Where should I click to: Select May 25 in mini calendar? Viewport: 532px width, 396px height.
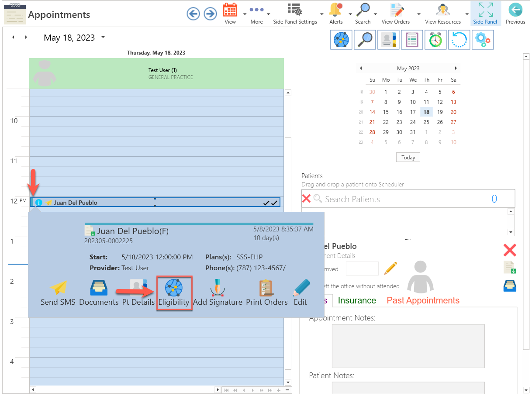[426, 122]
